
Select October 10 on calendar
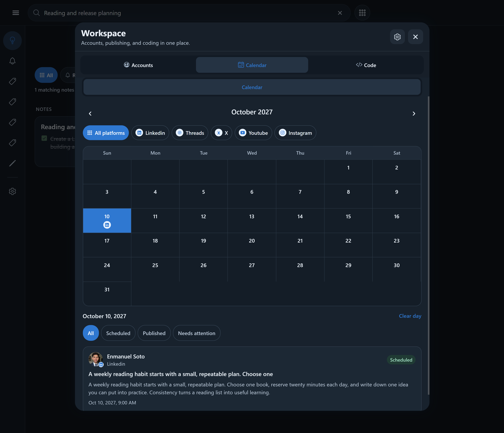[x=107, y=221]
